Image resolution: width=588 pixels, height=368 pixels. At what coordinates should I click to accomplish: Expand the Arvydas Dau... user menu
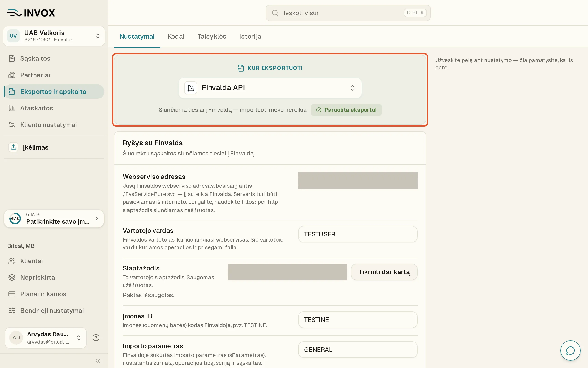[46, 338]
